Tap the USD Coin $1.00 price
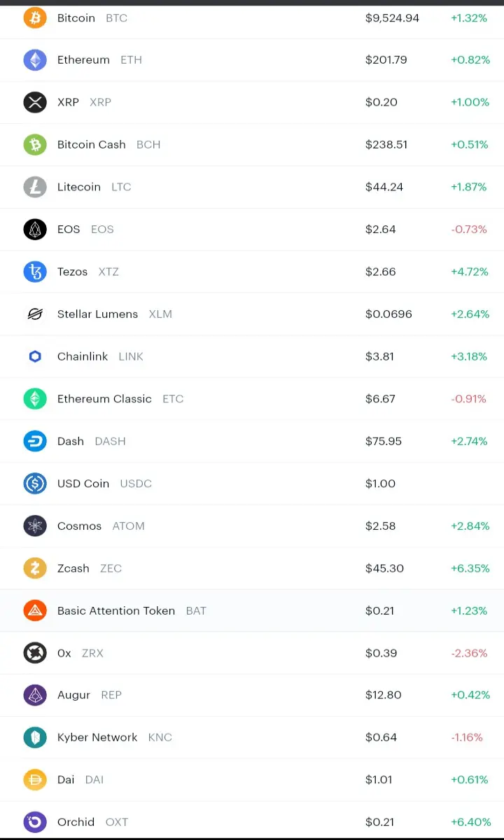The width and height of the screenshot is (504, 840). 380,484
